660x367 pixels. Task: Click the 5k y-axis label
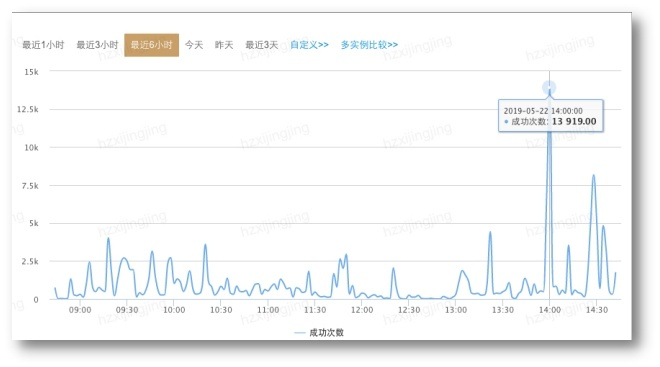coord(34,223)
